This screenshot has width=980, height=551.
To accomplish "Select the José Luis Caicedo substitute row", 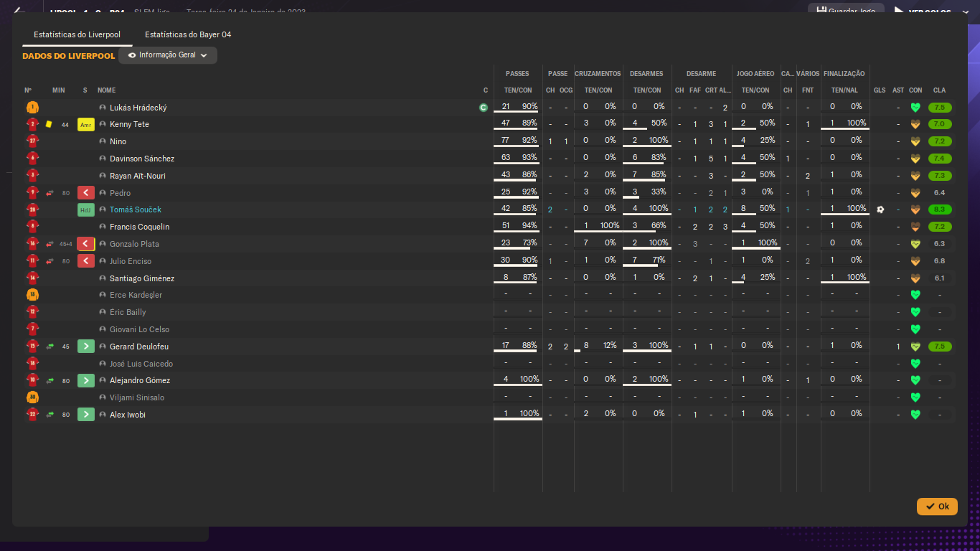I will click(x=490, y=364).
